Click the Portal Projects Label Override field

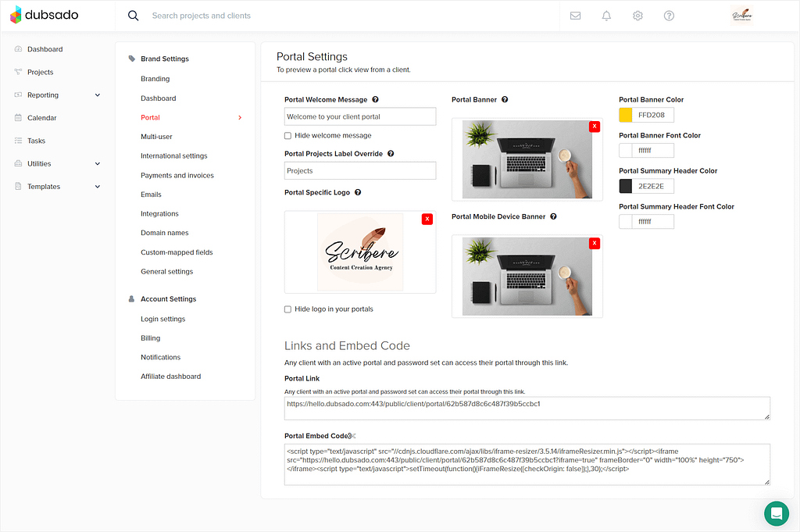click(360, 171)
